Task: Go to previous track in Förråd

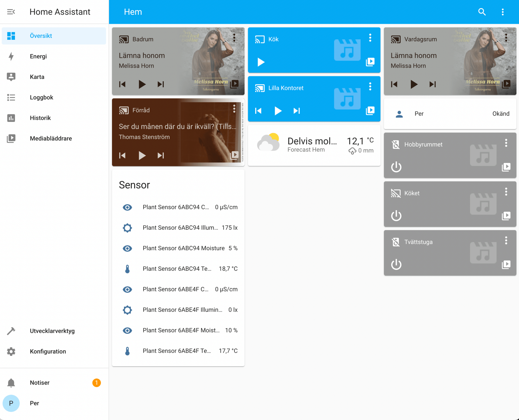Action: [122, 155]
